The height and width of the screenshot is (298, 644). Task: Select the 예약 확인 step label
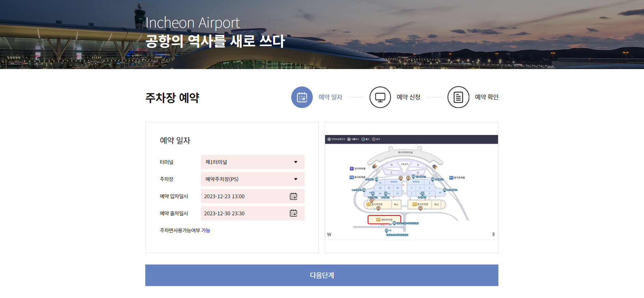[x=487, y=97]
